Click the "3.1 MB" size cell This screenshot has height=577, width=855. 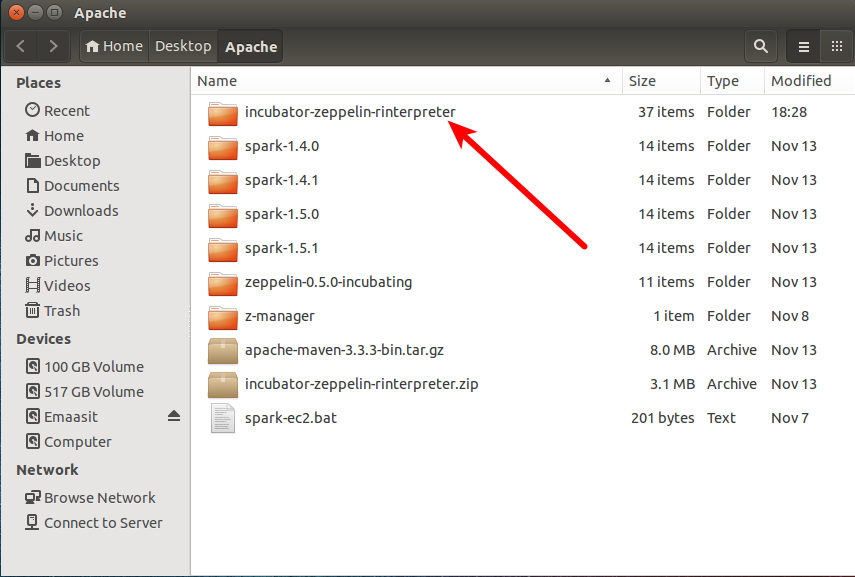672,384
